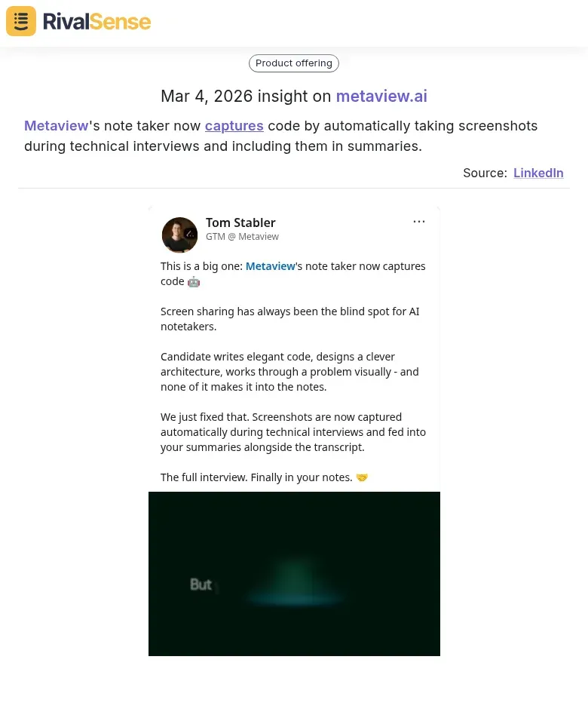Click the 'Tom Stabler' author name

pyautogui.click(x=240, y=222)
